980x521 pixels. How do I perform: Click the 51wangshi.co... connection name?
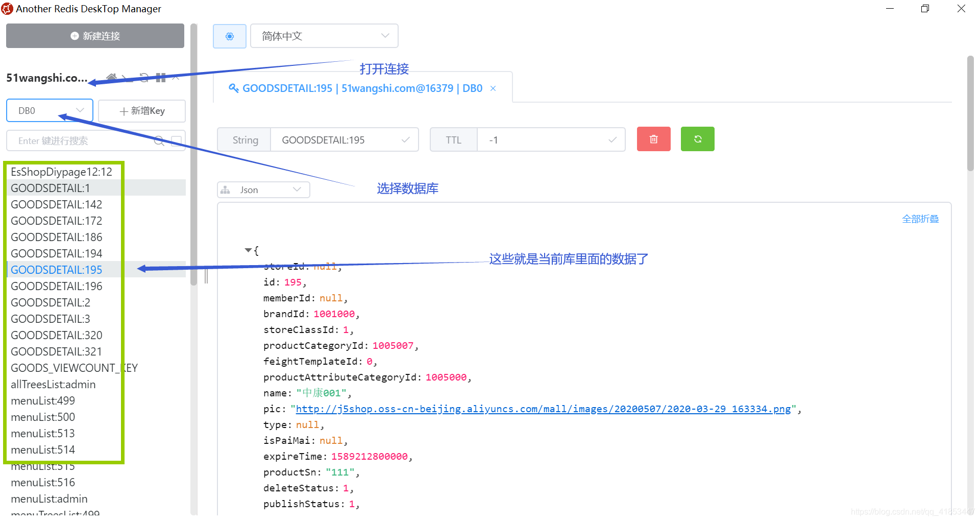point(46,78)
